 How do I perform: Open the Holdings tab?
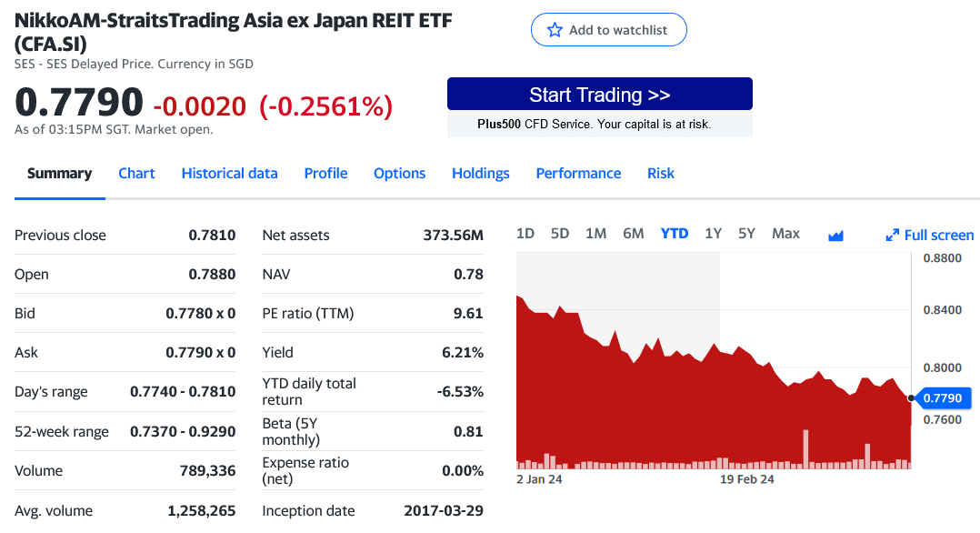(x=480, y=173)
